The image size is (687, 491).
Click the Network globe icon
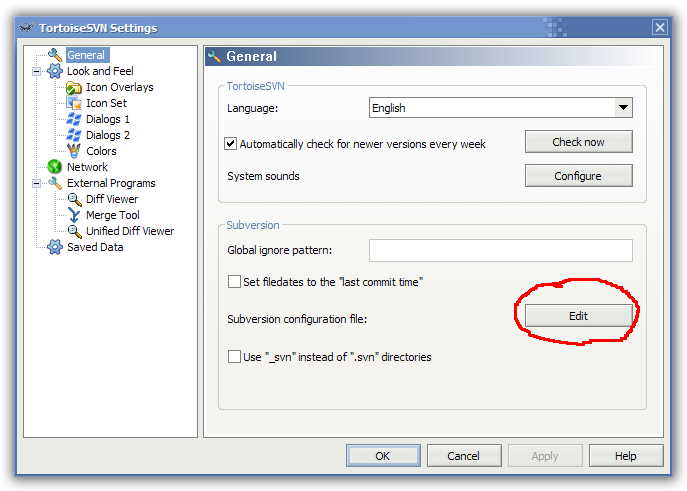pyautogui.click(x=55, y=167)
